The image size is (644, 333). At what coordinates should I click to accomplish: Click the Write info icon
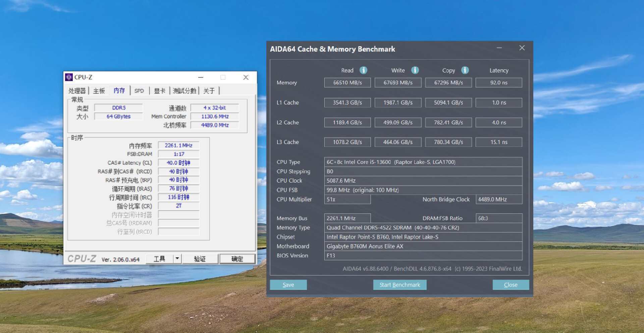pyautogui.click(x=415, y=70)
